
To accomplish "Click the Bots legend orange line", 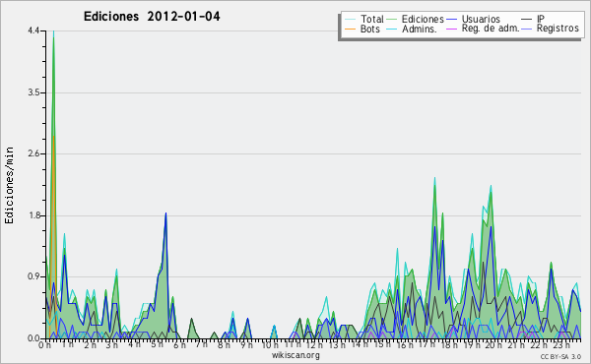I will [350, 29].
